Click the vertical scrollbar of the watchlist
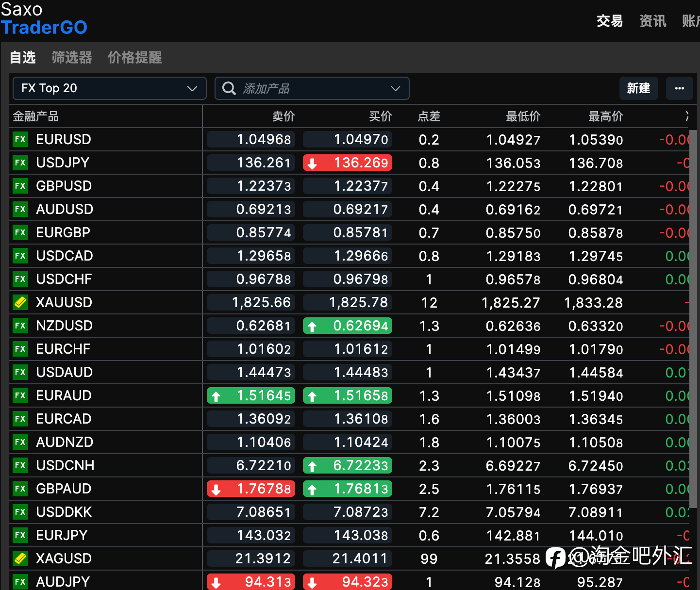This screenshot has width=700, height=590. pos(693,319)
